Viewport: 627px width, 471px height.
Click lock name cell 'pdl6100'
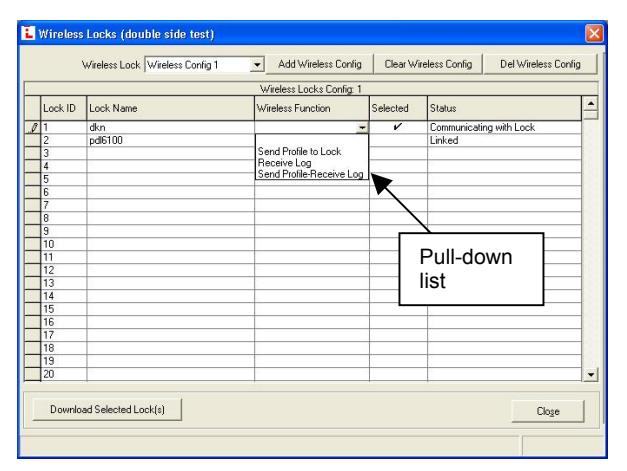coord(170,140)
